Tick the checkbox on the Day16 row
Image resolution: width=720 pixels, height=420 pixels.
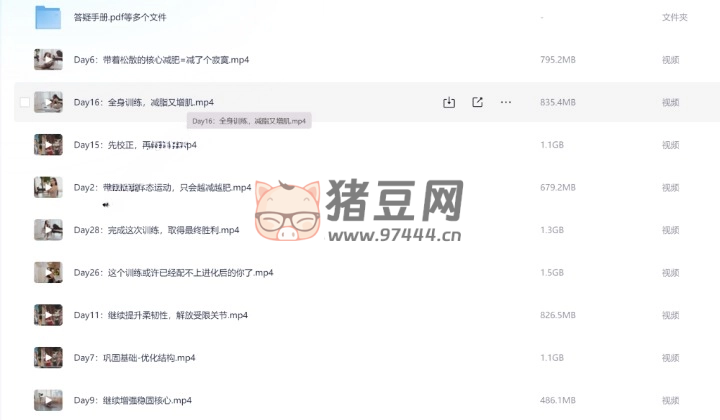coord(24,102)
